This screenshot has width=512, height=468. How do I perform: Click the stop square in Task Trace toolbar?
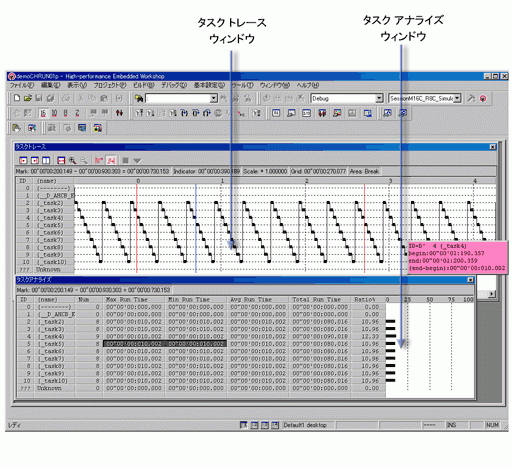(x=125, y=161)
